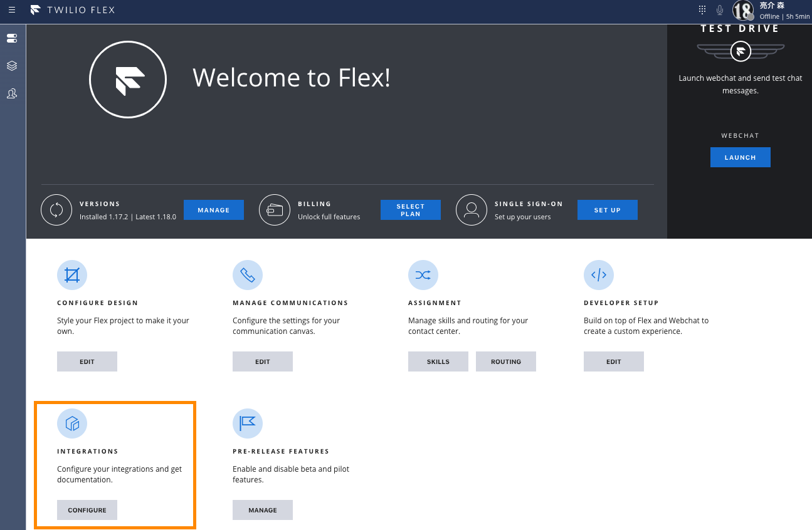
Task: Click the Developer Setup code icon
Action: coord(599,274)
